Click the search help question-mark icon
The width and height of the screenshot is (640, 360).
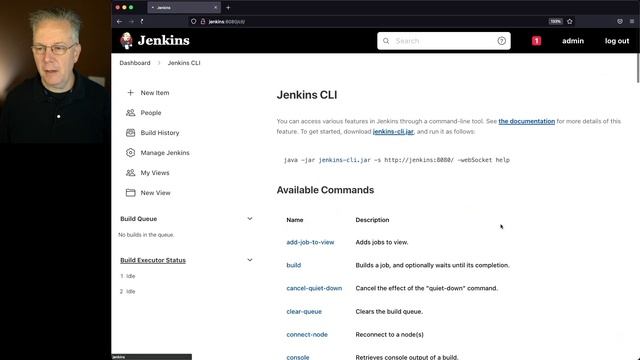(x=502, y=41)
